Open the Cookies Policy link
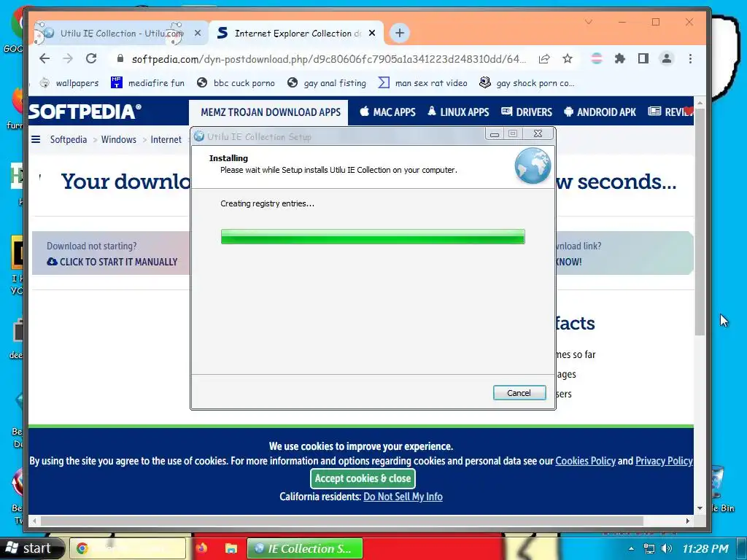747x560 pixels. (585, 461)
